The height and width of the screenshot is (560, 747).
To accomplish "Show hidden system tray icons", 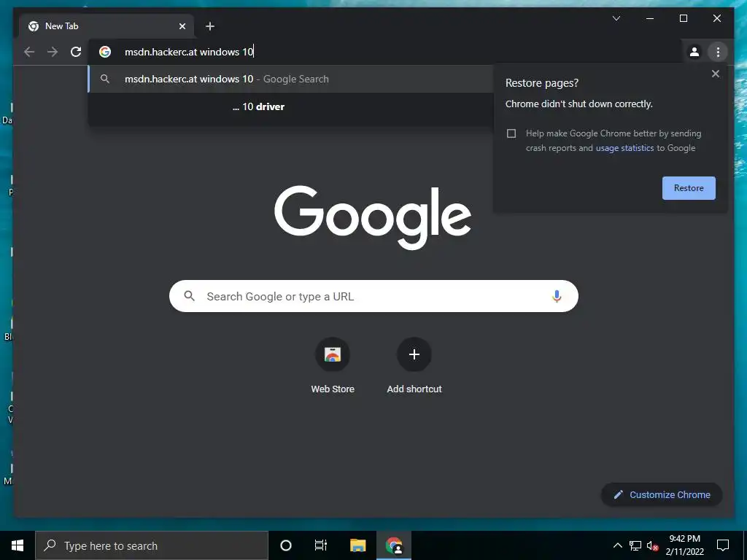I will tap(617, 545).
